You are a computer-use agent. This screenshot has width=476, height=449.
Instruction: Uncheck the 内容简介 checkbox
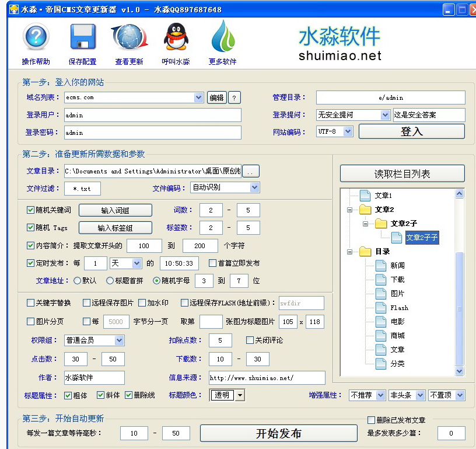[x=30, y=245]
